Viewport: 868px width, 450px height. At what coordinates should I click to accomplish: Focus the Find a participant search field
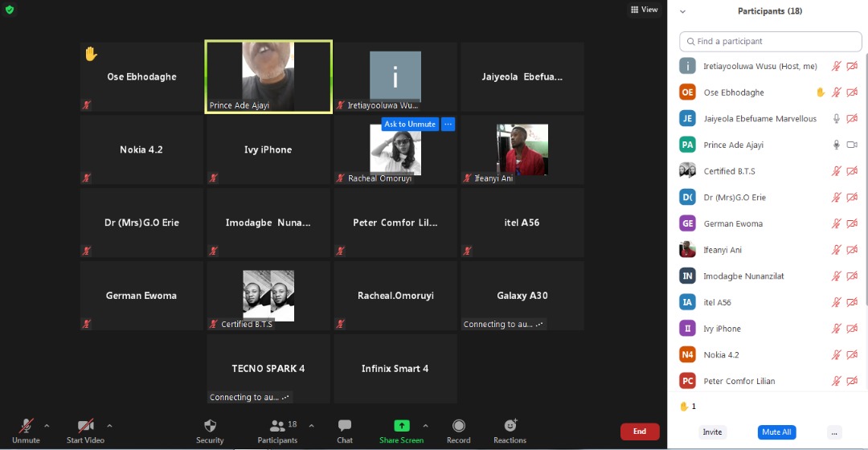pos(770,42)
